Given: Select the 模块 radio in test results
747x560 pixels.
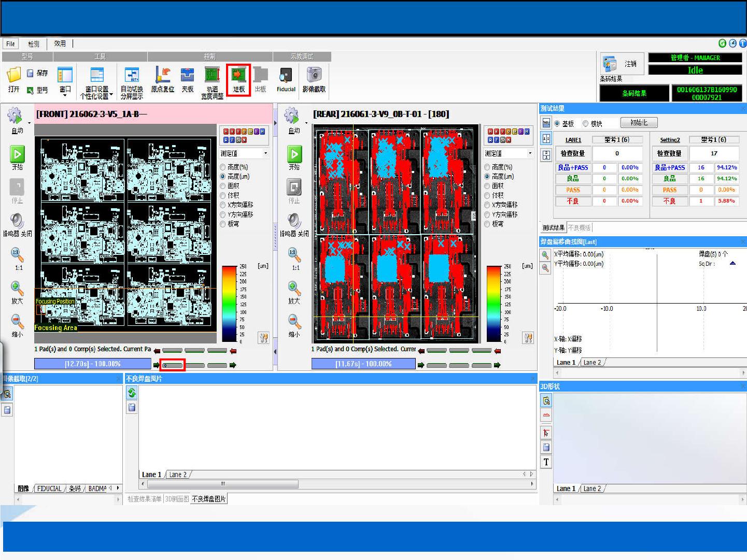Looking at the screenshot, I should 586,124.
